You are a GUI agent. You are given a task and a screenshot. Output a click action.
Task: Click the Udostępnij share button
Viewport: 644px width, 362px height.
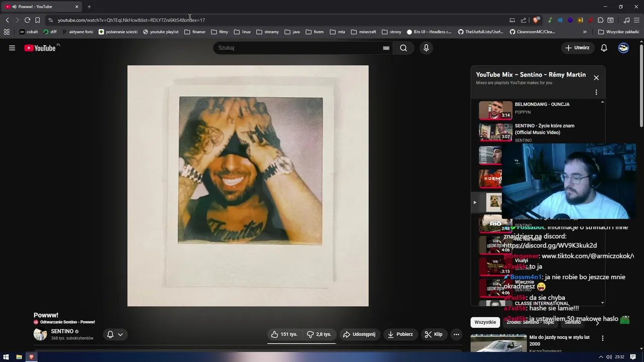pyautogui.click(x=359, y=334)
